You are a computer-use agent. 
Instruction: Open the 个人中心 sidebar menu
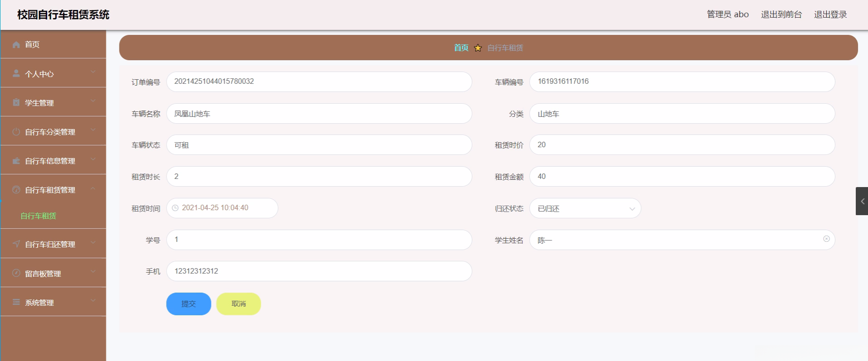53,73
